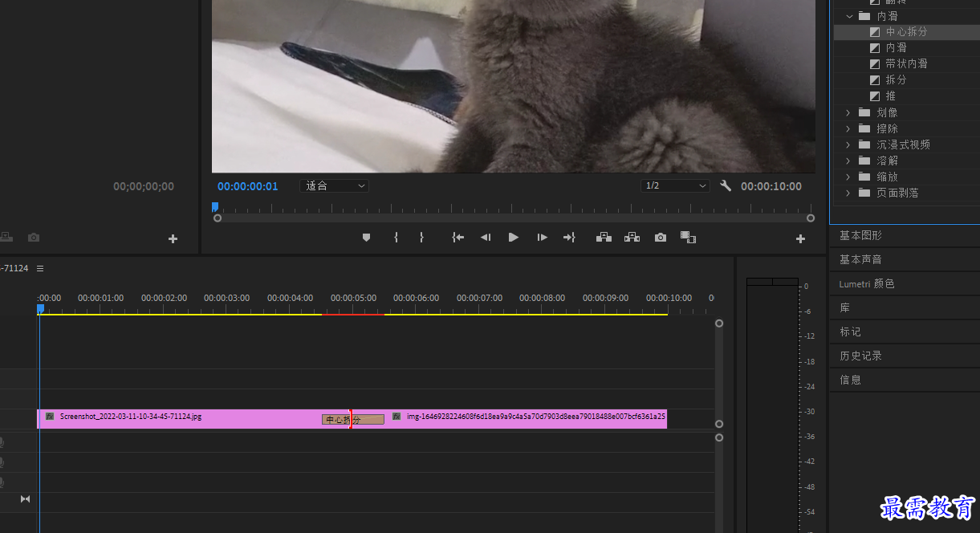Viewport: 980px width, 533px height.
Task: Open the 适合 zoom level dropdown
Action: [334, 185]
